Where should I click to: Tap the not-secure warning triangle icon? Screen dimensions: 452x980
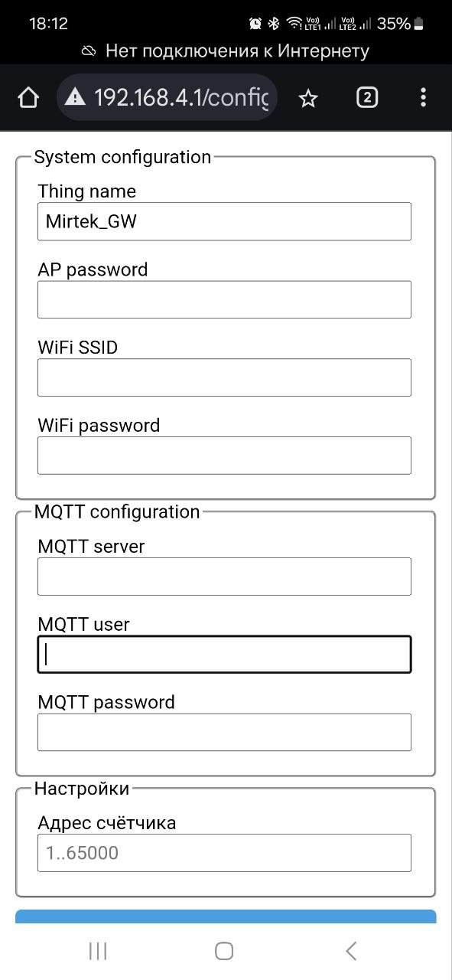pyautogui.click(x=75, y=97)
